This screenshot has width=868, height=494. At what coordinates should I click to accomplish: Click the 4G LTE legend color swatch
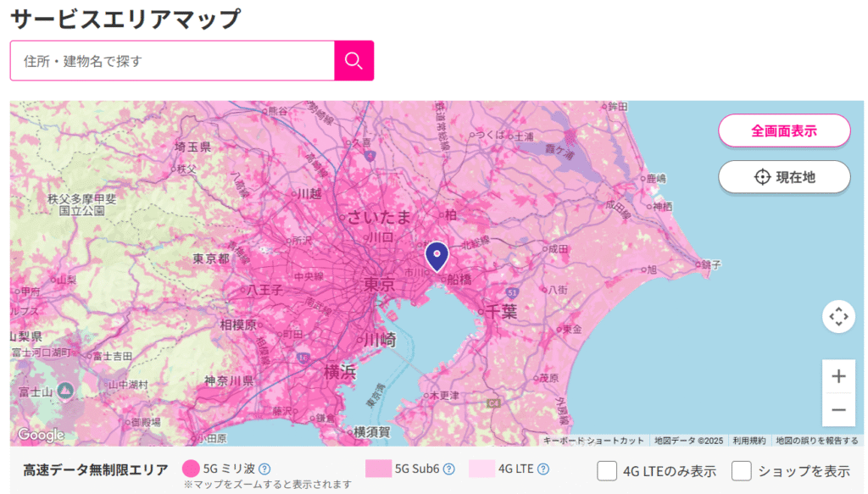[481, 469]
